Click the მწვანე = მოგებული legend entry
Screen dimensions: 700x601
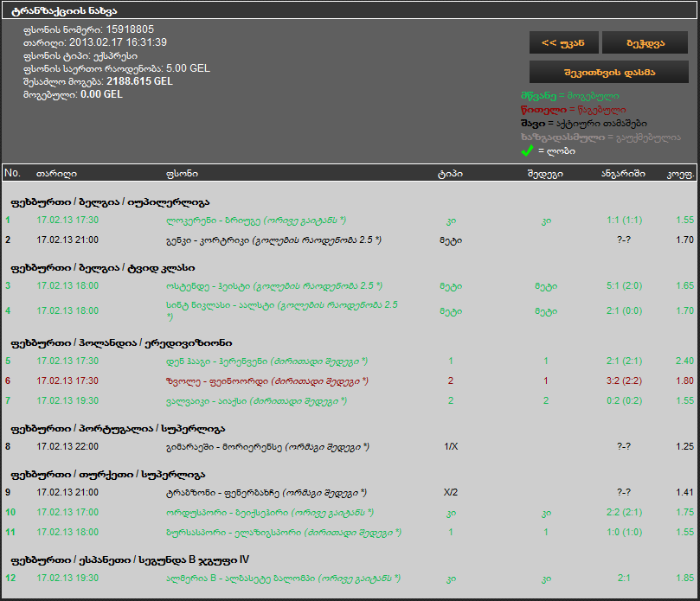569,95
